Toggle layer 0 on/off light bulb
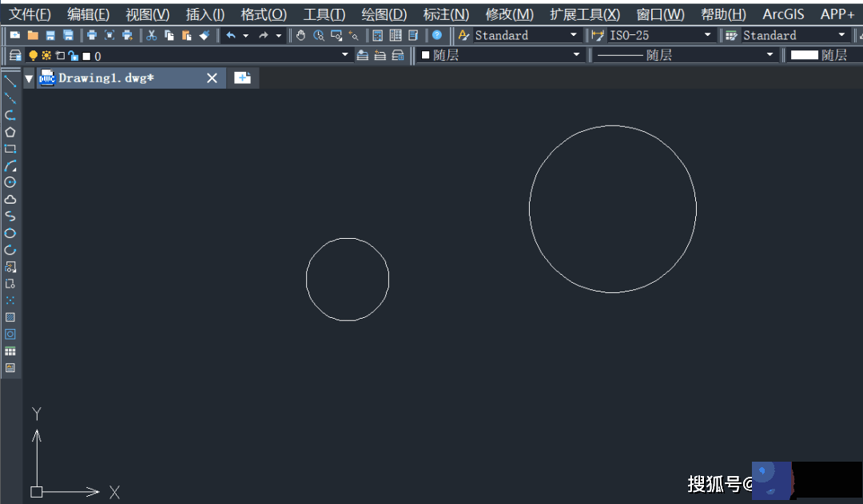This screenshot has width=863, height=504. pos(33,56)
